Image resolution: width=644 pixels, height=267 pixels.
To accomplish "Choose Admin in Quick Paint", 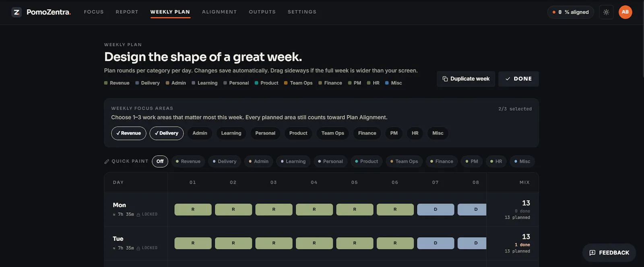I will (x=258, y=162).
